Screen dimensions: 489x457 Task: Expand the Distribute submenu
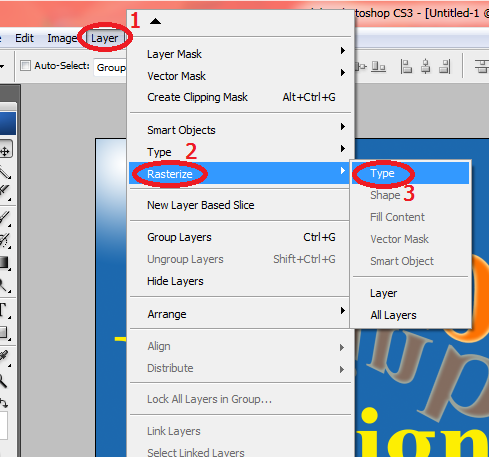(240, 368)
